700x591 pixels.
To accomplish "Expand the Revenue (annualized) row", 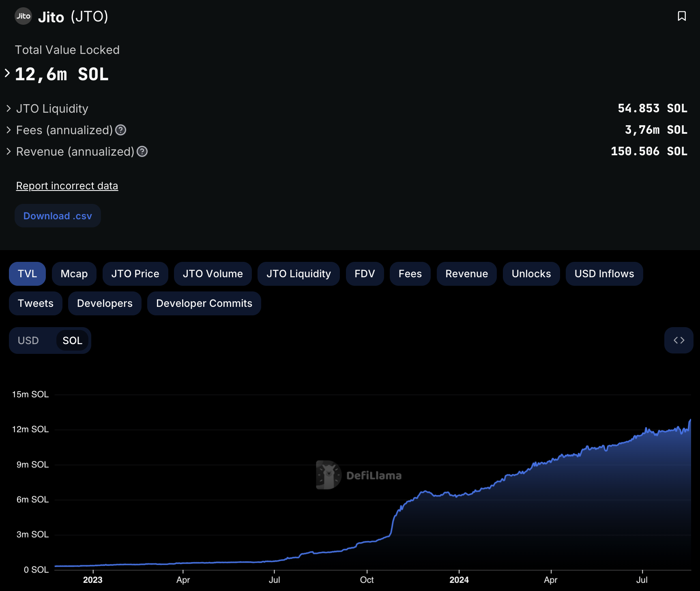I will [x=9, y=152].
